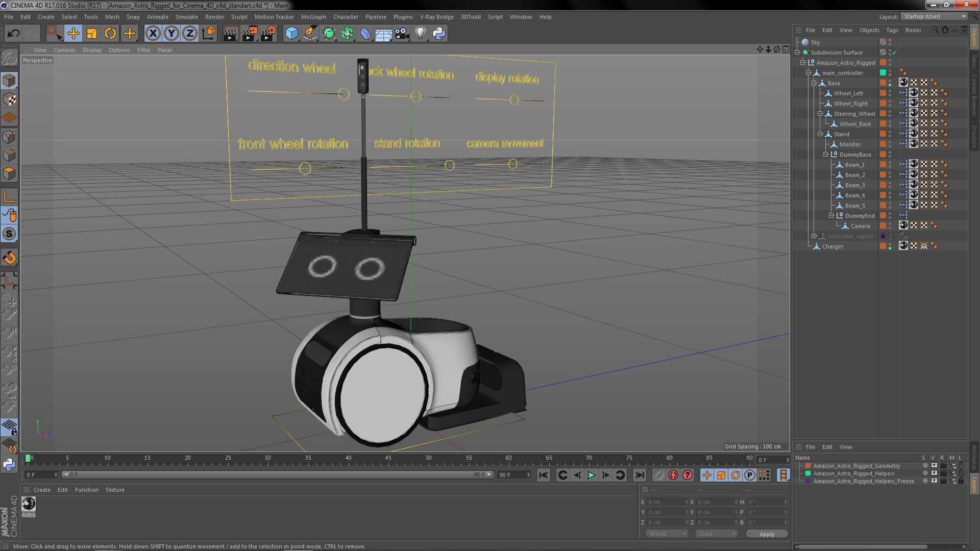Select the Rotate tool

pos(110,34)
